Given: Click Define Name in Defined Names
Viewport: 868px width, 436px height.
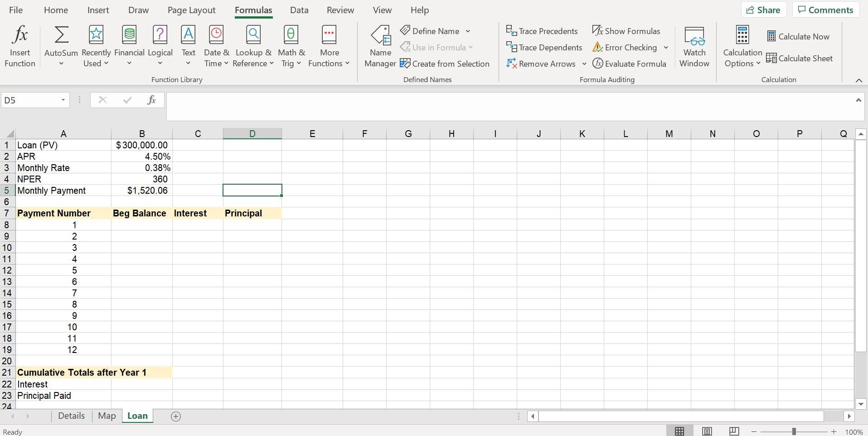Looking at the screenshot, I should coord(436,31).
